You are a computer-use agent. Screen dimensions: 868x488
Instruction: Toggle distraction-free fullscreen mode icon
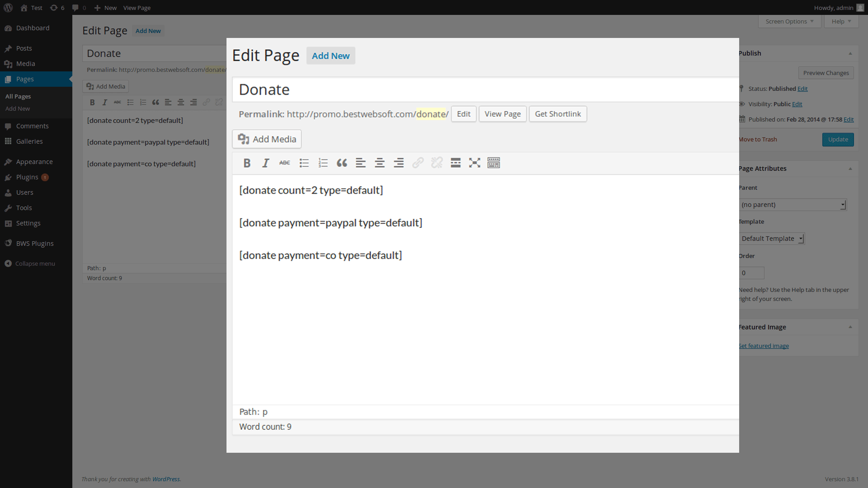tap(475, 163)
